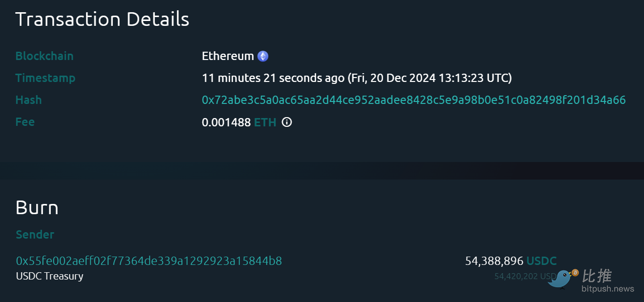Click the 54,388,896 amount value
This screenshot has height=302, width=644.
click(494, 261)
